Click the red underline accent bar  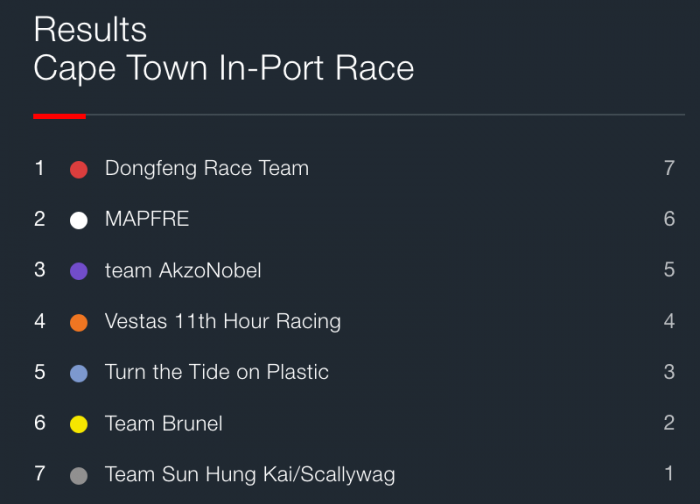pos(59,117)
